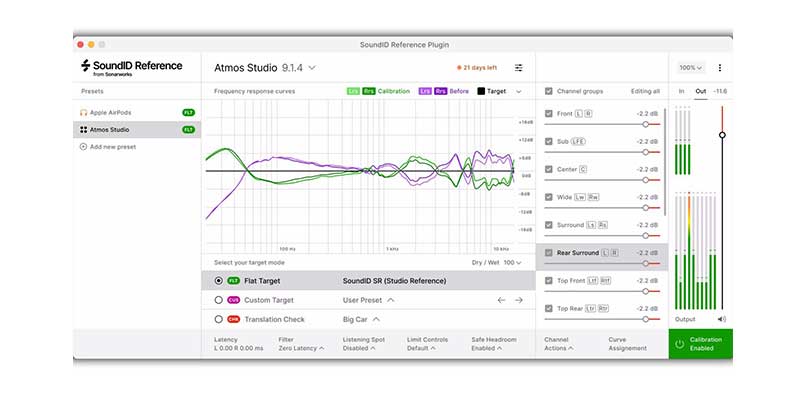Uncheck the Sub LFE channel checkbox
Screen dimensions: 800x400
[x=548, y=141]
